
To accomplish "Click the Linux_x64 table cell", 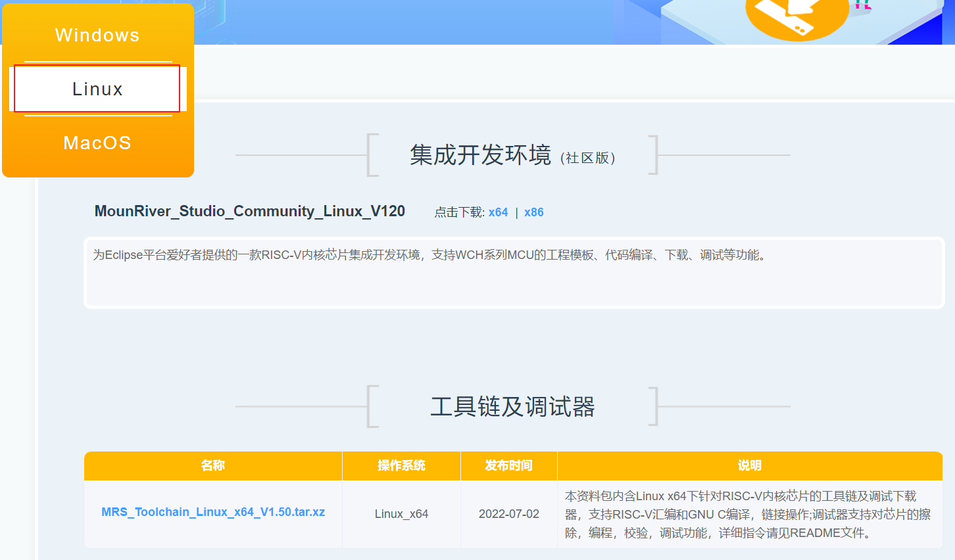I will [x=401, y=514].
